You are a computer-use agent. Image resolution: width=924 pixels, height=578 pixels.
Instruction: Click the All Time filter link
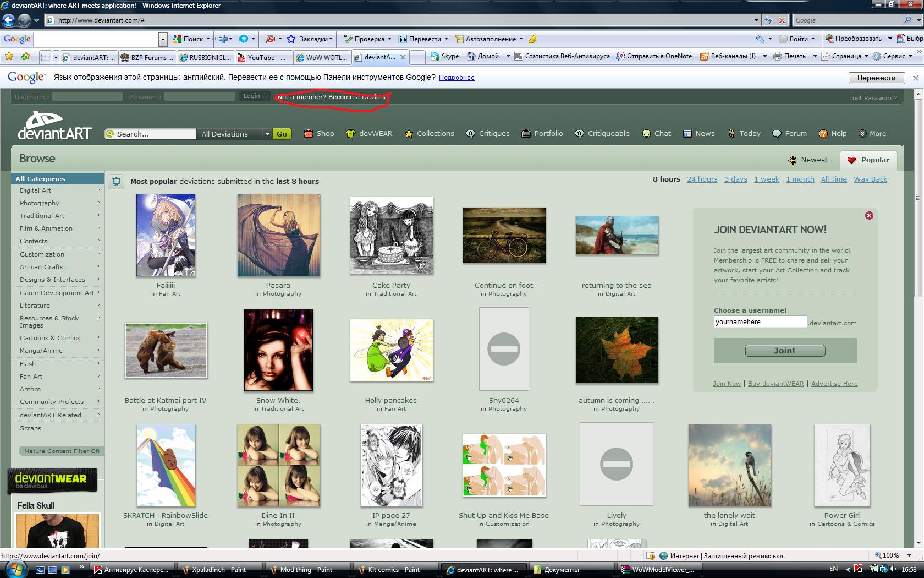(x=834, y=179)
